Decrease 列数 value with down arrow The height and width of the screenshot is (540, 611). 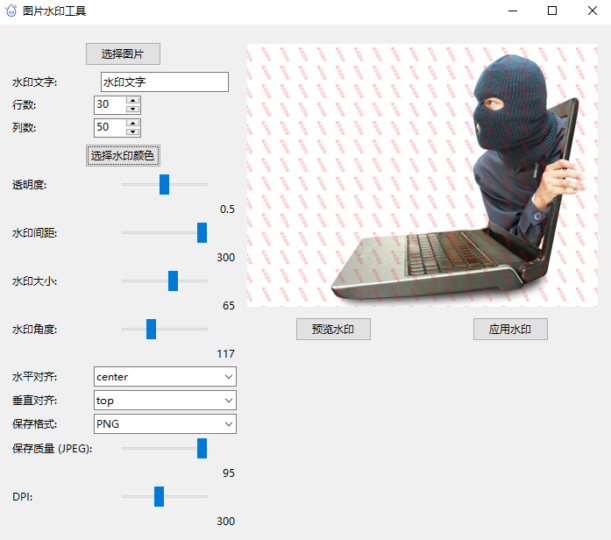tap(133, 132)
